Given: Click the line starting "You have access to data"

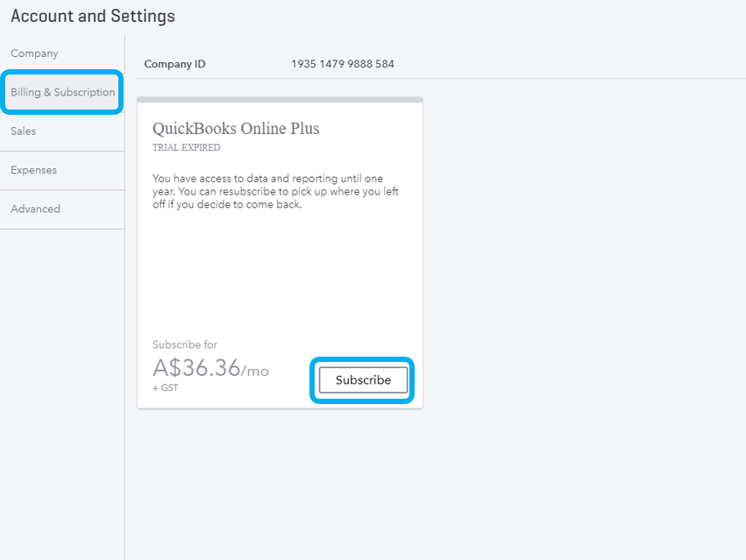Looking at the screenshot, I should 267,179.
